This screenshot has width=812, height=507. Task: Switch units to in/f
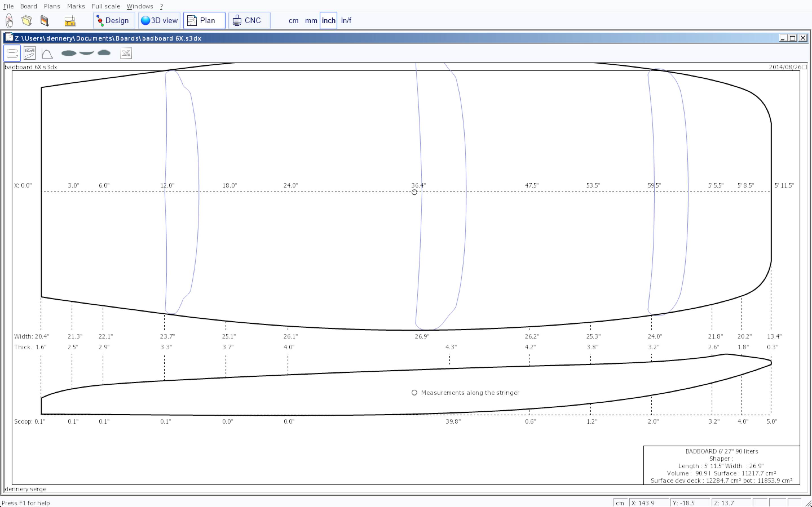pos(346,21)
